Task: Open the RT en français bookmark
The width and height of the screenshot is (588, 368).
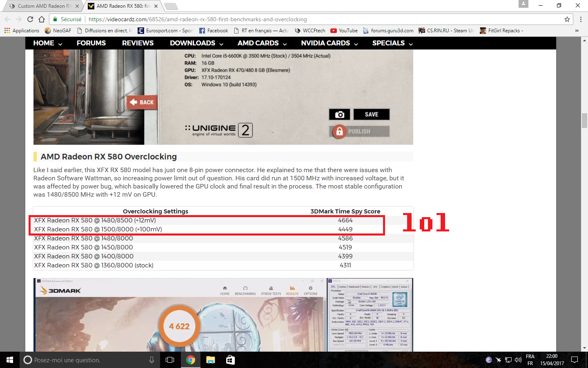Action: point(261,31)
